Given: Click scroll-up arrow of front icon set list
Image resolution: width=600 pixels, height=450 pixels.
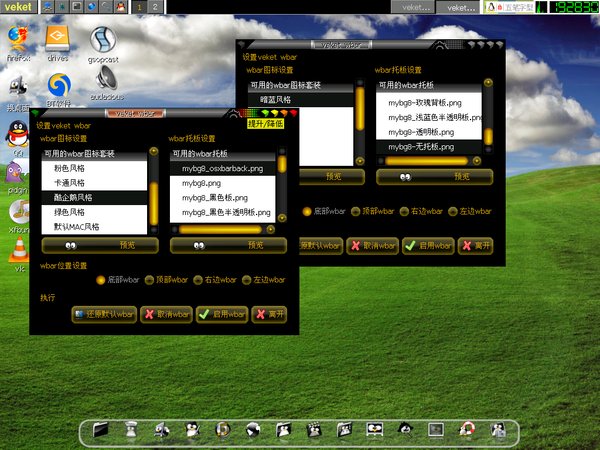Looking at the screenshot, I should [x=154, y=151].
